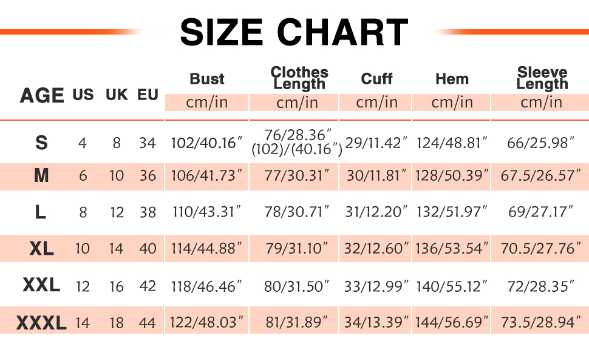Screen dimensions: 589x364
Task: Select the S size row label
Action: [x=41, y=143]
